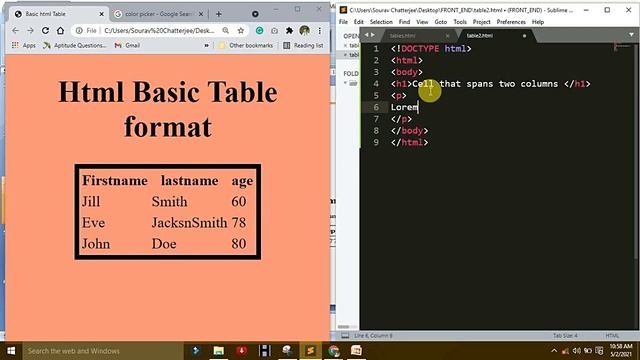Click the Html Basic Table format heading
Image resolution: width=640 pixels, height=360 pixels.
[x=168, y=109]
